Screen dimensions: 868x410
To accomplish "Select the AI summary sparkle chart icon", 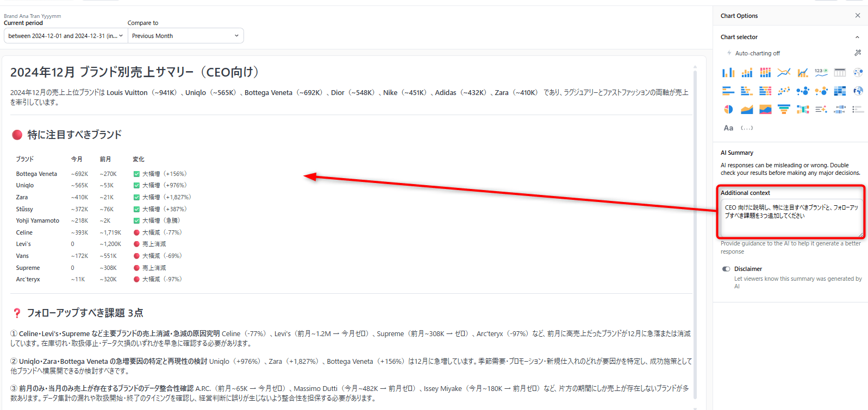I will coord(821,109).
